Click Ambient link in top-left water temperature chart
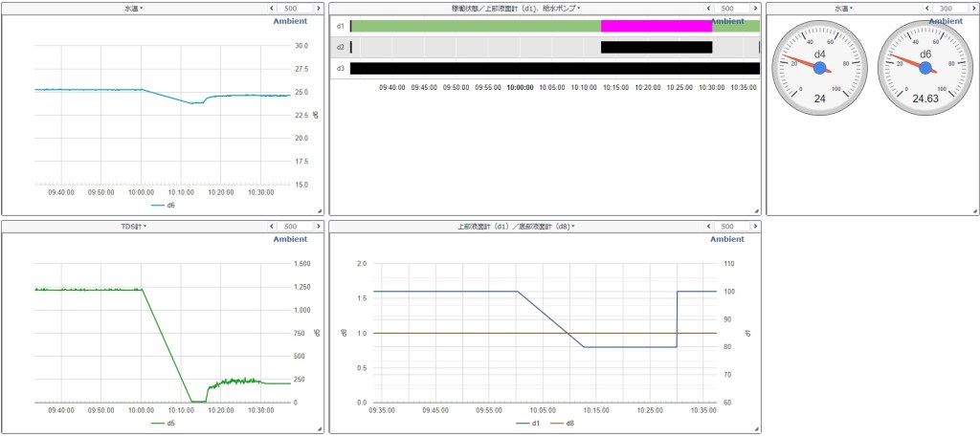The image size is (980, 437). 290,20
